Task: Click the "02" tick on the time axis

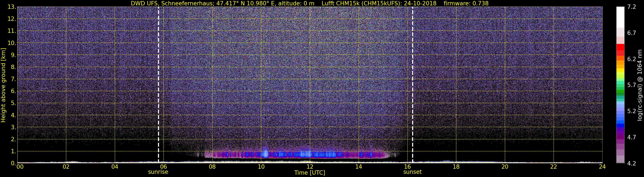Action: 66,167
